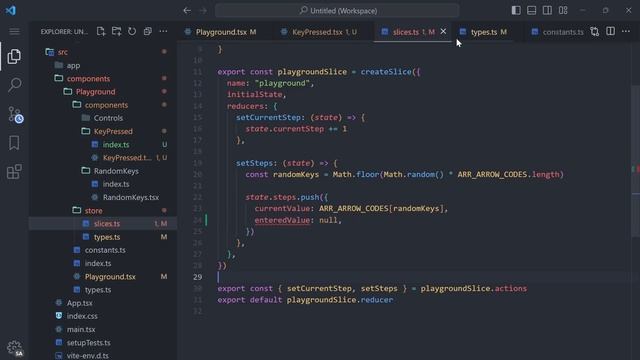Screen dimensions: 640x360
Task: Collapse the KeyPressed folder
Action: tap(113, 131)
